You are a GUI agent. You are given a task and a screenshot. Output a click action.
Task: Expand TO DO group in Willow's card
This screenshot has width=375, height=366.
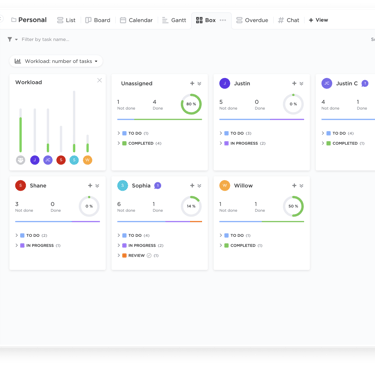pos(221,235)
